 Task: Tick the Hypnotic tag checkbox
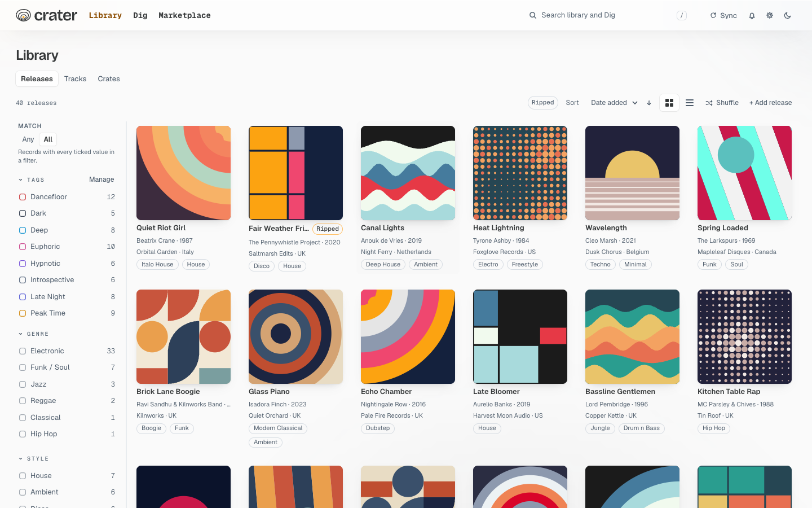(x=23, y=264)
